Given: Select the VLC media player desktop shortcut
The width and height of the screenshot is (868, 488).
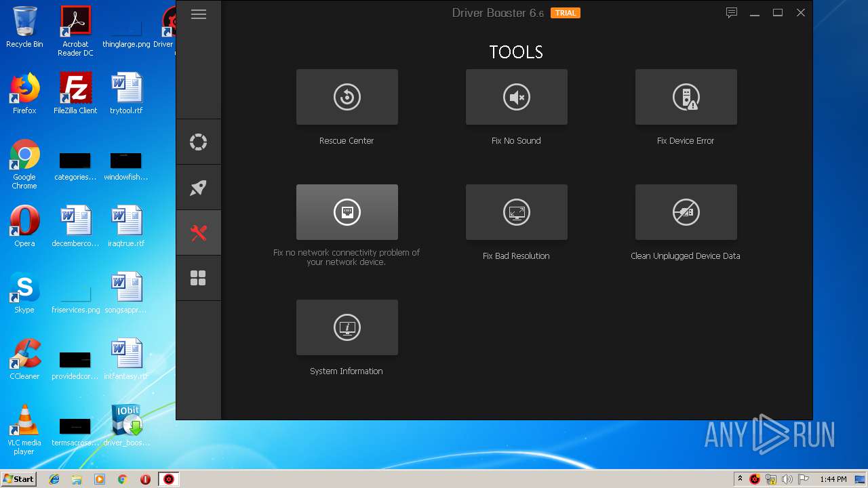Looking at the screenshot, I should click(24, 430).
